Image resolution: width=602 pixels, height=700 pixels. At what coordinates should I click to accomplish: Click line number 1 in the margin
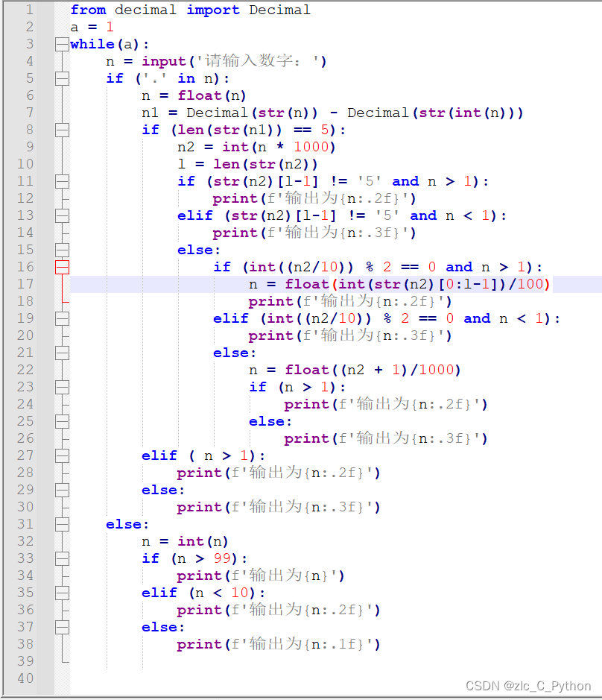(30, 10)
